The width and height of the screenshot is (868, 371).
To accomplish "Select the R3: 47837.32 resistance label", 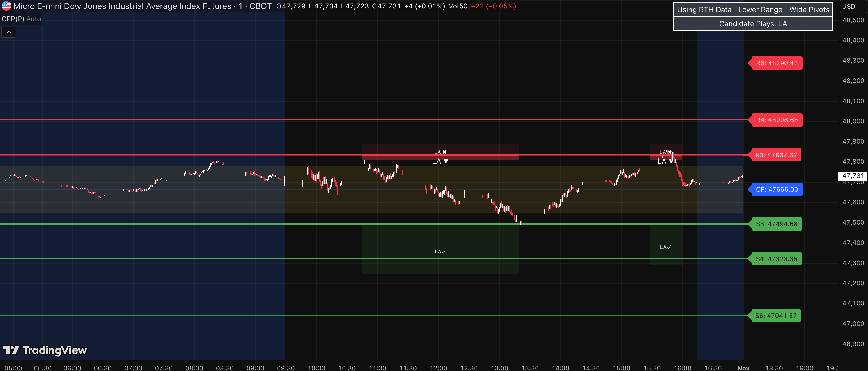I will click(776, 155).
